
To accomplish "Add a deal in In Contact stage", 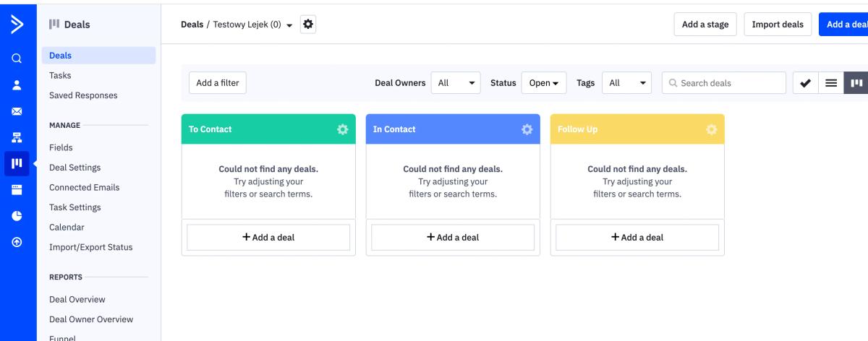I will coord(453,237).
